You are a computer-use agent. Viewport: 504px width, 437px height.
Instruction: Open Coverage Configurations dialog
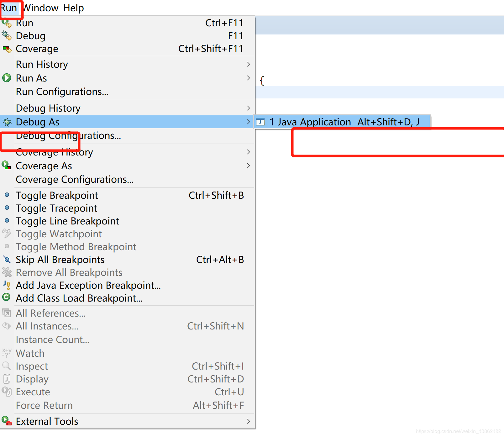(x=75, y=179)
